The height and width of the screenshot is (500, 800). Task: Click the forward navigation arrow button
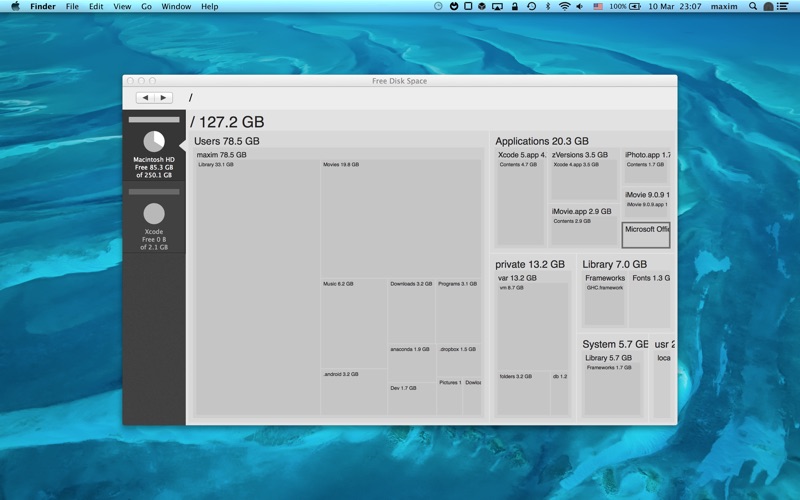click(x=163, y=97)
